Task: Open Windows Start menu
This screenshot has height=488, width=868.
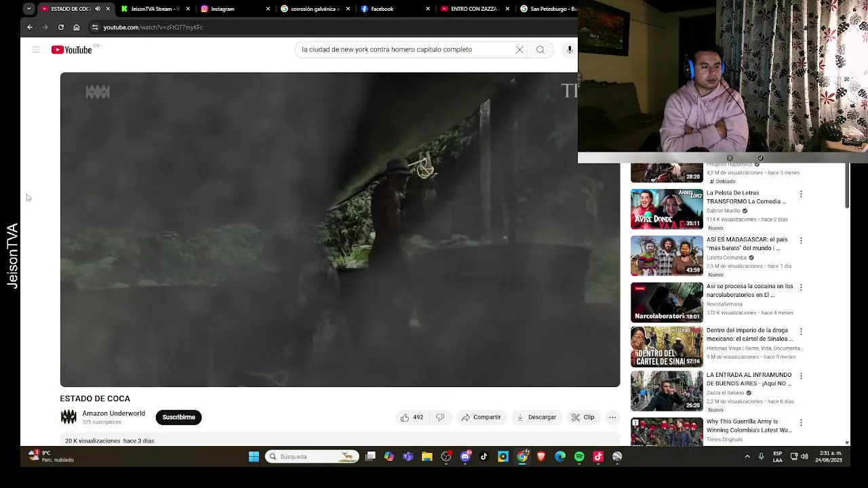Action: pos(254,457)
